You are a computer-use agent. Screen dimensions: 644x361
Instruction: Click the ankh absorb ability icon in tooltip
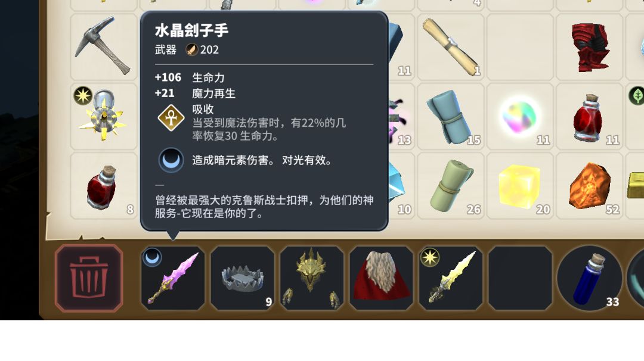click(171, 118)
